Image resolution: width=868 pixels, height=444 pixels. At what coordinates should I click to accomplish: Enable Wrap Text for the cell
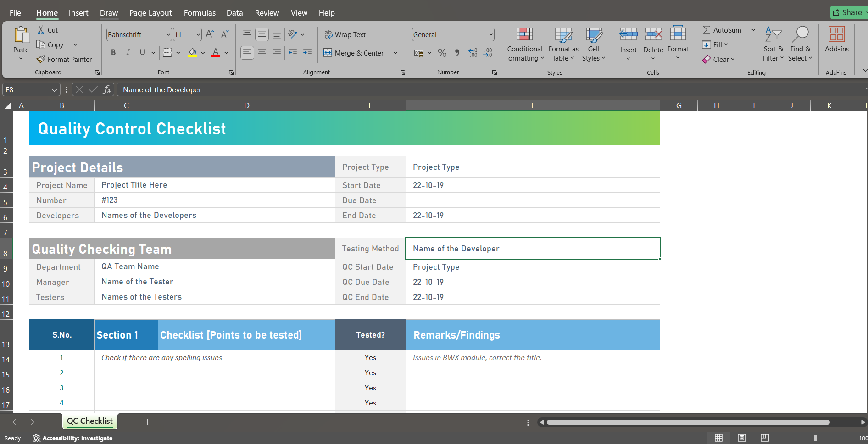pos(345,34)
